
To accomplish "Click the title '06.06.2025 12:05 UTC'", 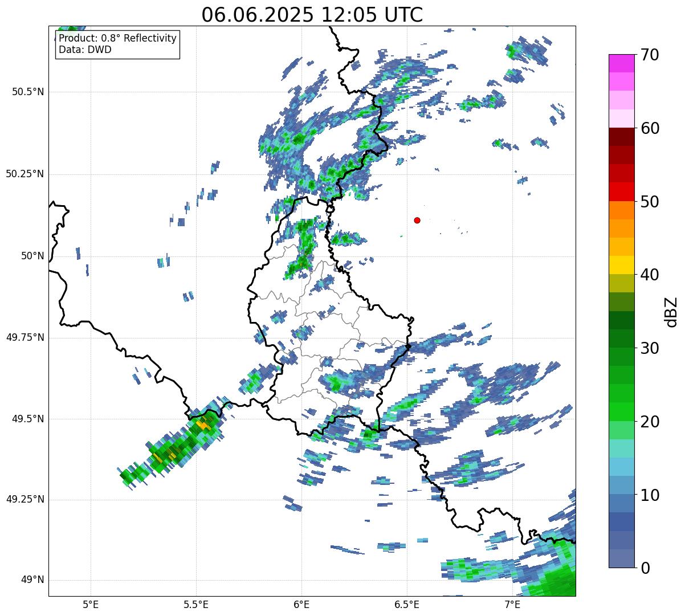I will coord(312,15).
